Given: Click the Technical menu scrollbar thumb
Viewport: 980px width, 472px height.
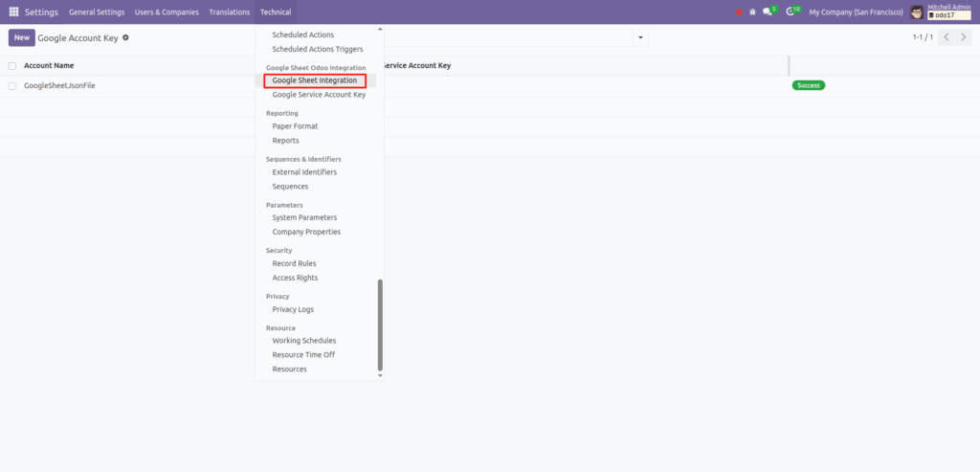Looking at the screenshot, I should pos(380,326).
